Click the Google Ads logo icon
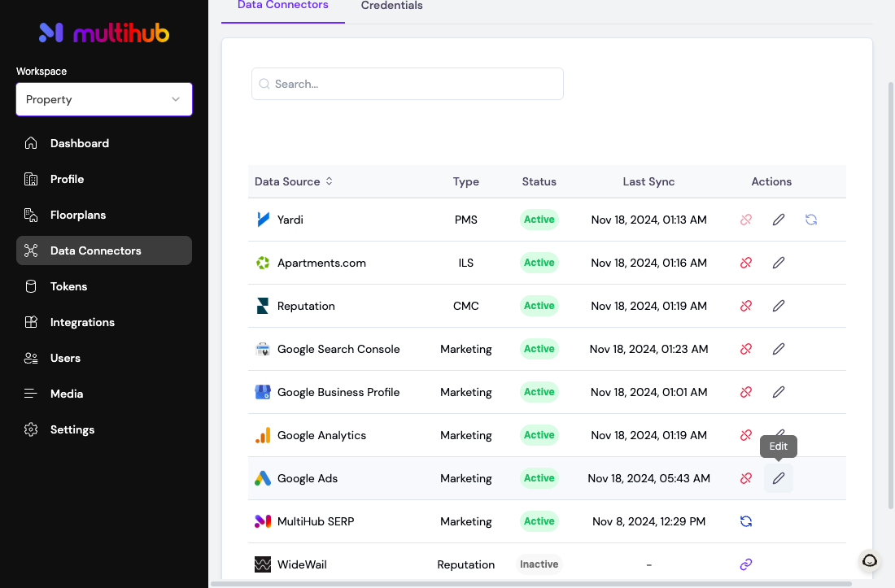The height and width of the screenshot is (588, 895). pos(263,478)
